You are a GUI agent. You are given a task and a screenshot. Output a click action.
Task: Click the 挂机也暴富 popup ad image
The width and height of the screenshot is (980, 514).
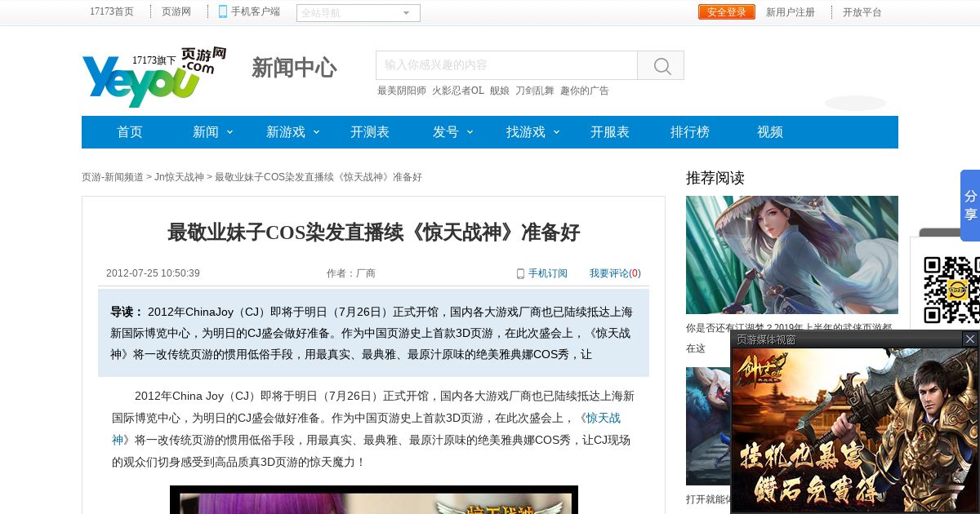pyautogui.click(x=854, y=430)
